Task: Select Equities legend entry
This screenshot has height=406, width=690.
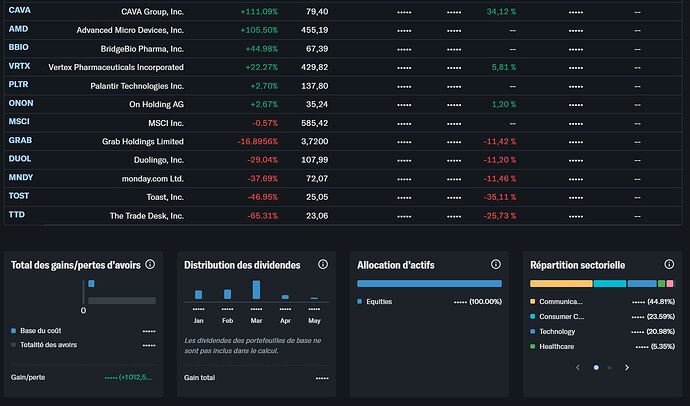Action: pyautogui.click(x=379, y=302)
